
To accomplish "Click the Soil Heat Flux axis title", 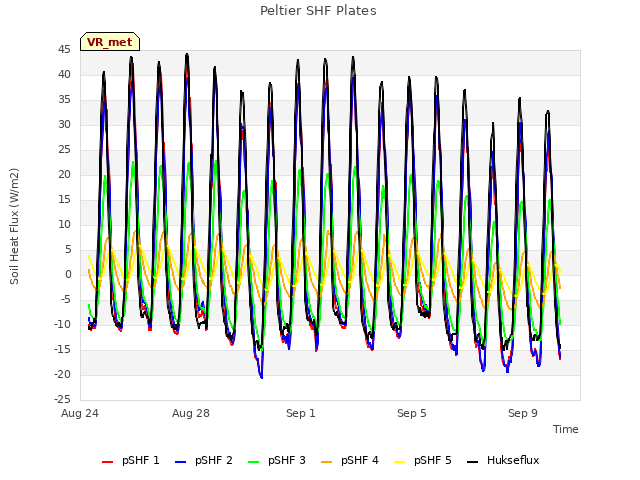I will (14, 226).
